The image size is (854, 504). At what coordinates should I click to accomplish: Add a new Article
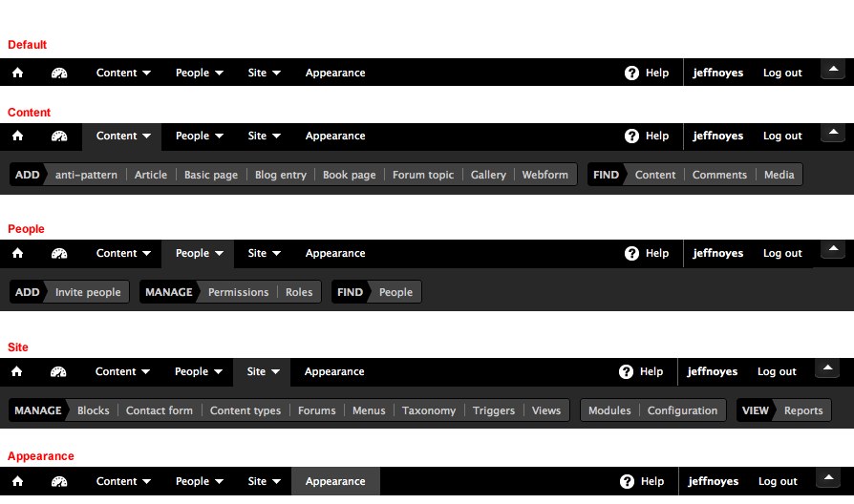click(151, 175)
